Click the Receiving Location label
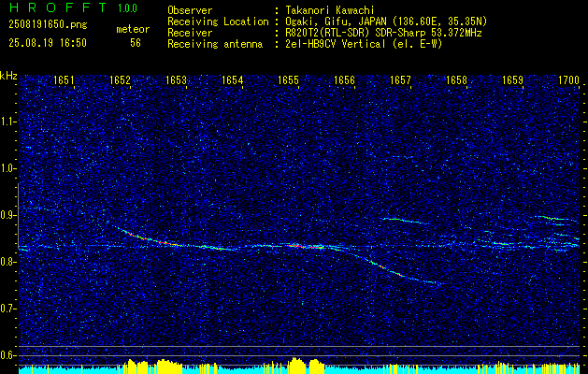The height and width of the screenshot is (374, 588). (218, 22)
